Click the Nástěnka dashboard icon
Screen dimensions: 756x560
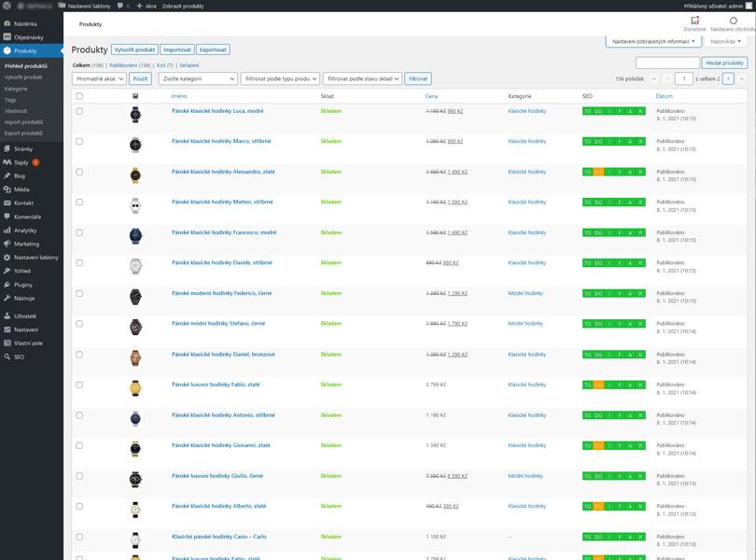[x=7, y=23]
